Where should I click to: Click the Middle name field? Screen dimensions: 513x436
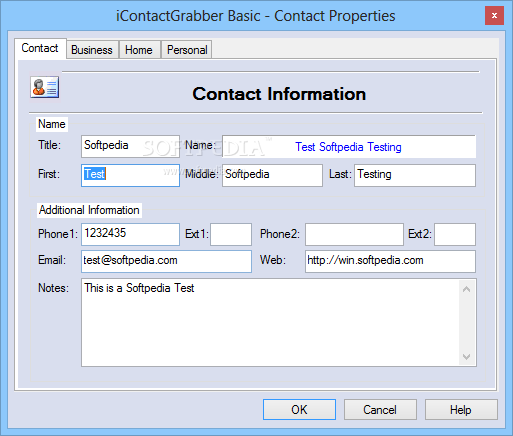tap(272, 175)
